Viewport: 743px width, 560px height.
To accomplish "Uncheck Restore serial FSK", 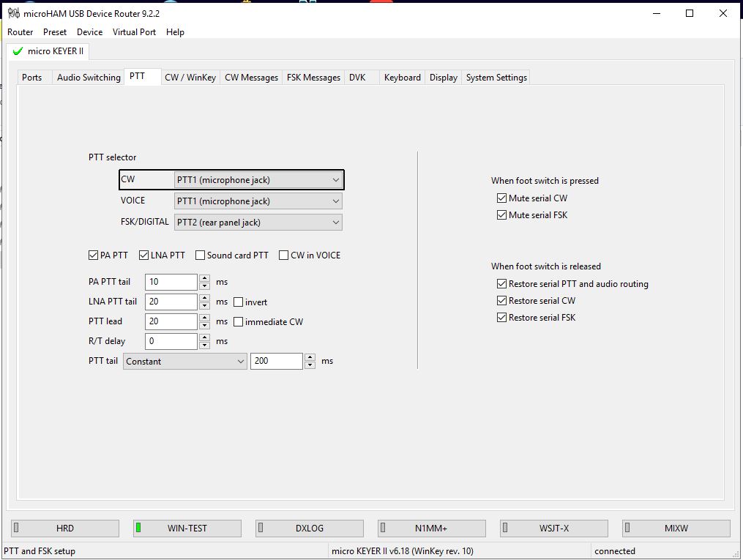I will coord(502,318).
